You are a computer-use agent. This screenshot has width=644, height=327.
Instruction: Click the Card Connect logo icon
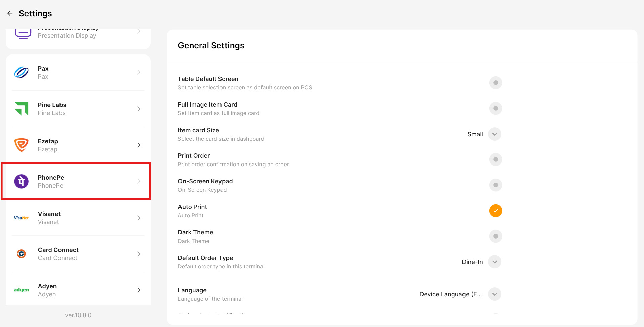(x=22, y=254)
